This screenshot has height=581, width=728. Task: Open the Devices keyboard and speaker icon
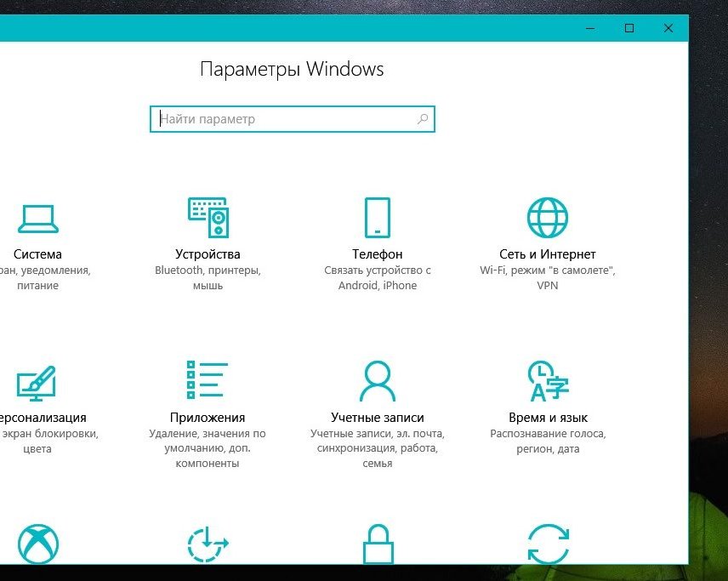208,218
